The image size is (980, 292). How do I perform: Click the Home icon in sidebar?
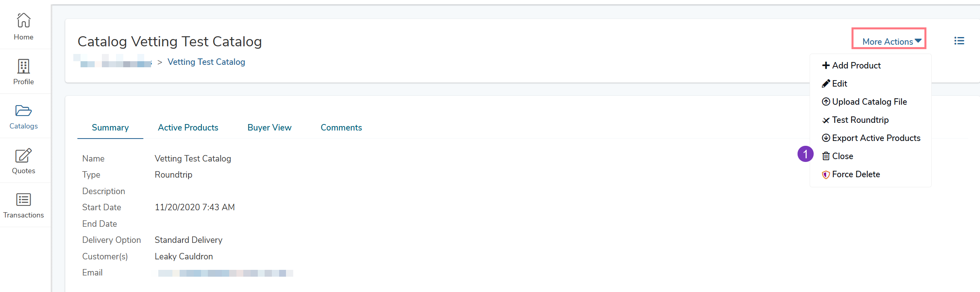coord(23,20)
